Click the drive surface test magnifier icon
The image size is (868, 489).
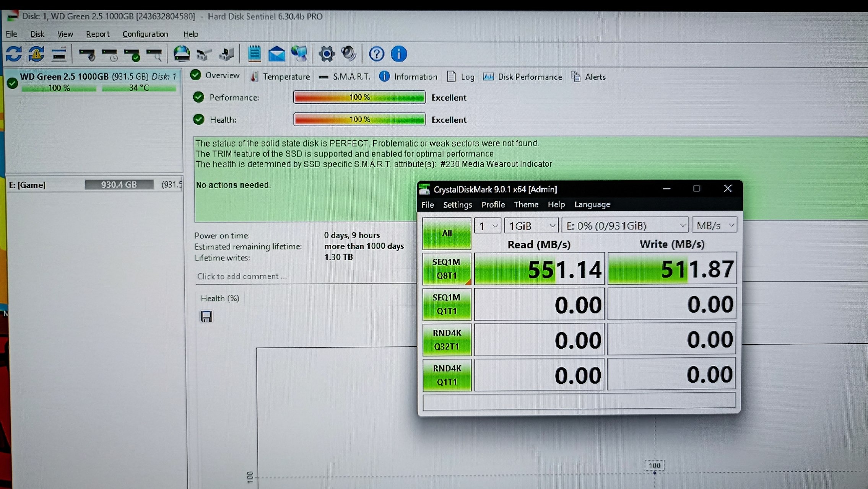click(154, 55)
